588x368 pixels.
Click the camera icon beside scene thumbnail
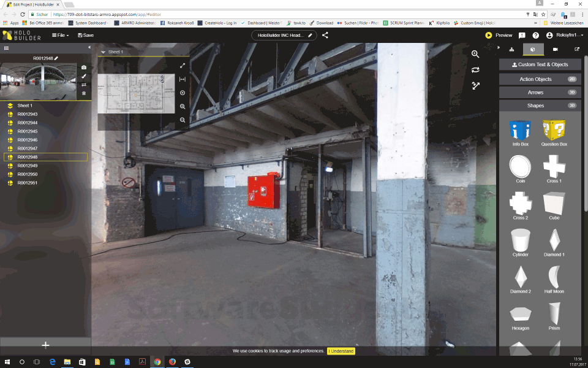pyautogui.click(x=84, y=67)
